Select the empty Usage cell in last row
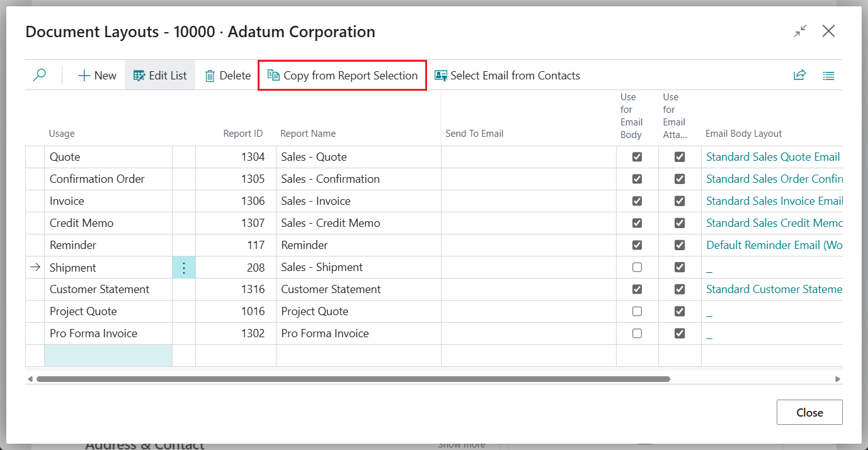The width and height of the screenshot is (868, 450). point(108,355)
